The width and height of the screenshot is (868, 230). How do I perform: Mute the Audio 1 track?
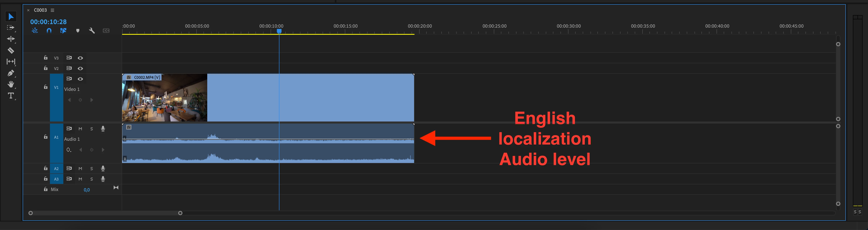pyautogui.click(x=80, y=129)
